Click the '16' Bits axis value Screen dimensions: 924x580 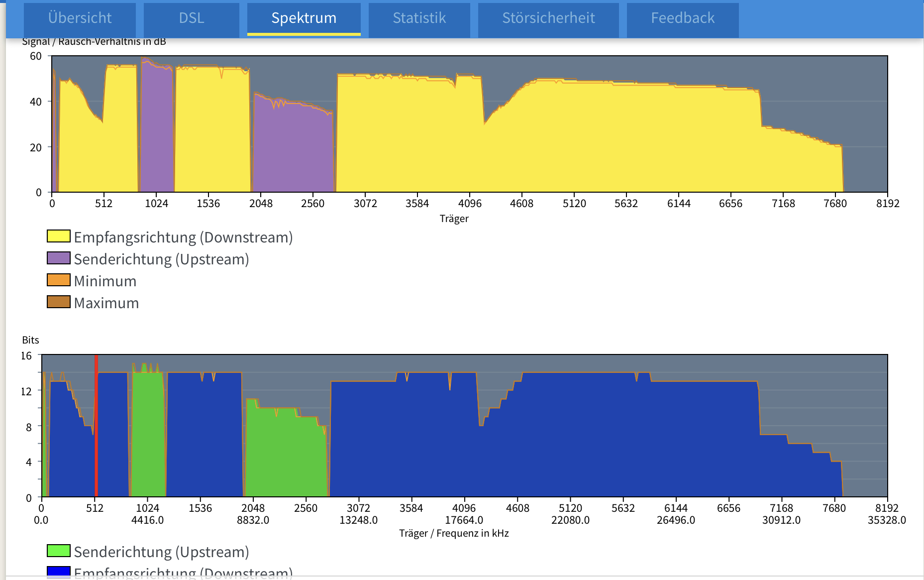pos(26,356)
